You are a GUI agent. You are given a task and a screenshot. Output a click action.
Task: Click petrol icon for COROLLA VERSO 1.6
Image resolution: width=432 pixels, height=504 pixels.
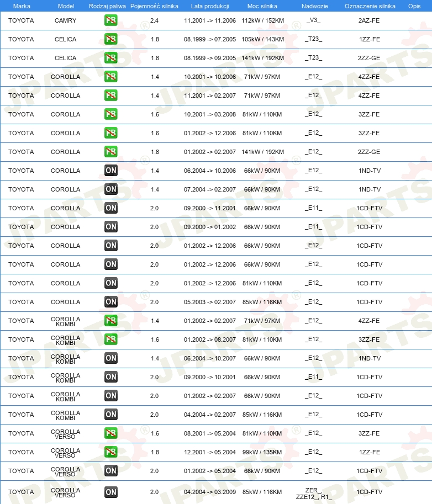click(110, 433)
